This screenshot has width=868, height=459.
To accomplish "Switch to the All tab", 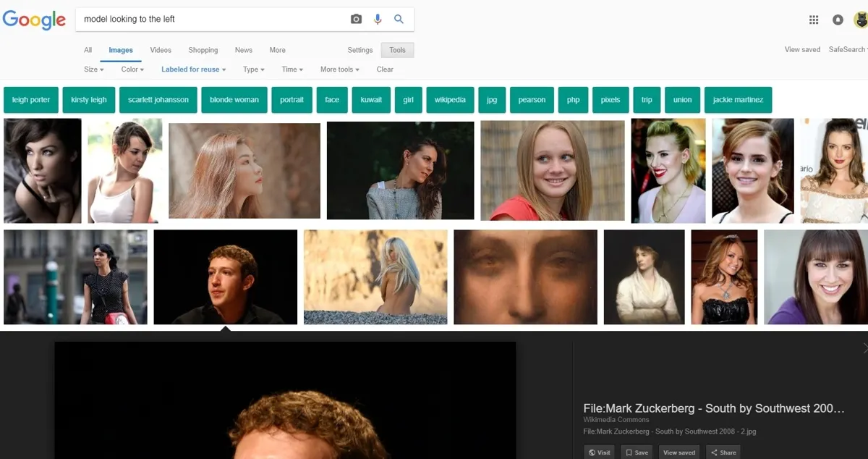I will coord(88,50).
